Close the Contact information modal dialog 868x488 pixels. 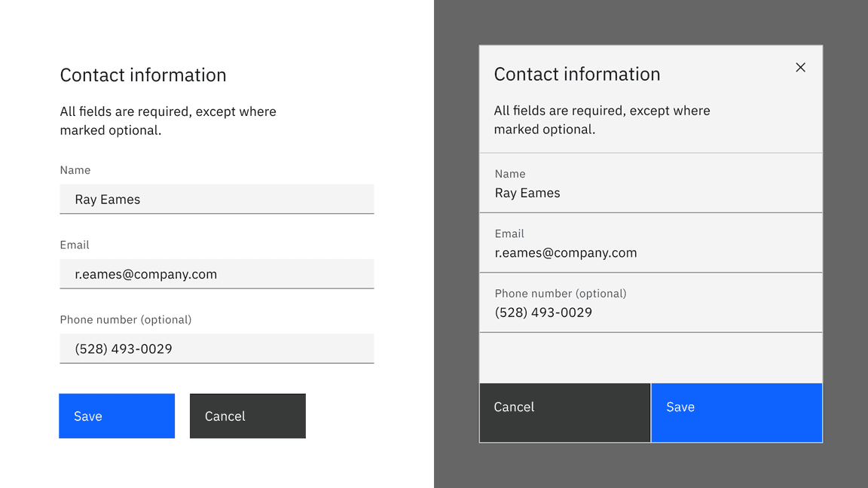click(x=800, y=67)
